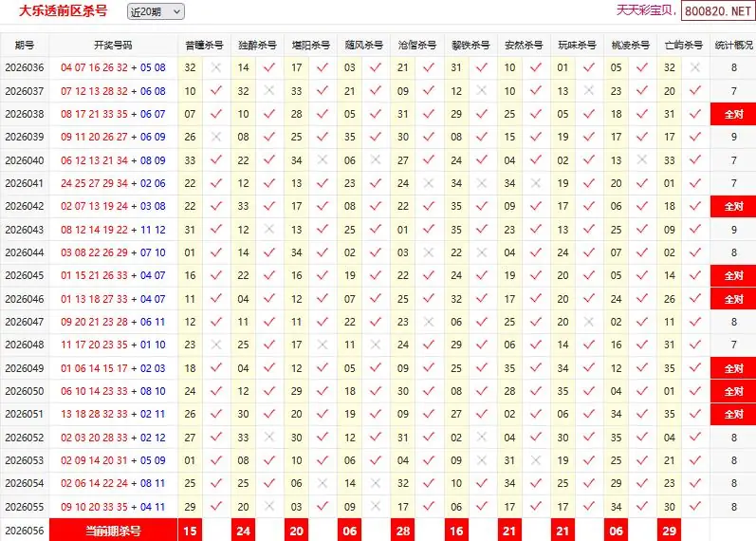Click the 800820.NET site link box
The image size is (756, 541).
point(718,10)
